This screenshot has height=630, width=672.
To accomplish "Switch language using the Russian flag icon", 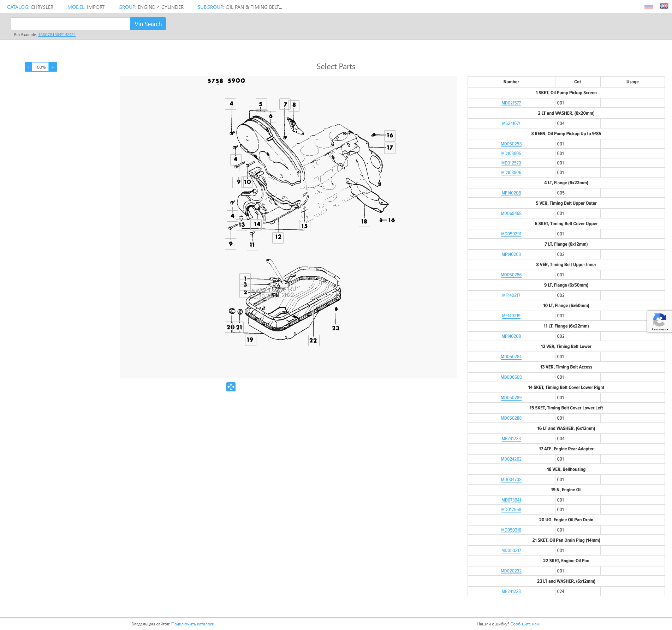I will (648, 7).
